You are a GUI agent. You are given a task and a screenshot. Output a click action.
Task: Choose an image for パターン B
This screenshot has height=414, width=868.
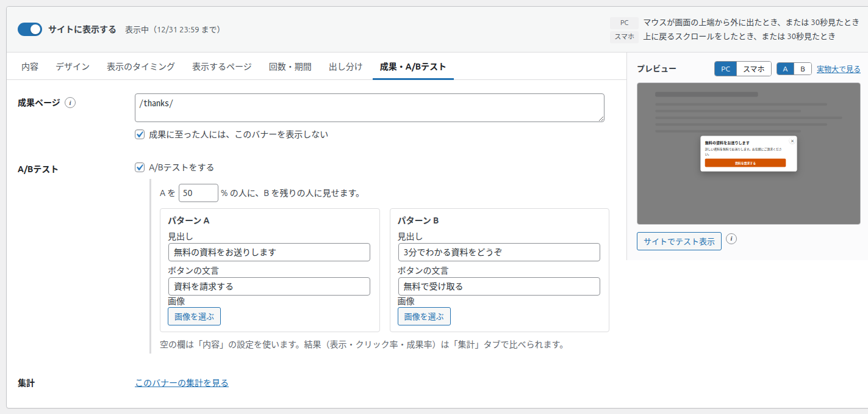tap(424, 316)
